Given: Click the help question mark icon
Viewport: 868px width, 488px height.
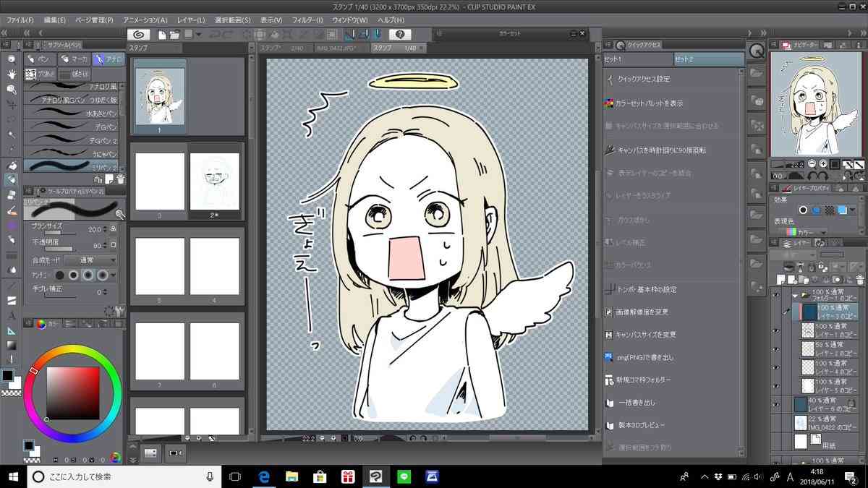Looking at the screenshot, I should 400,34.
